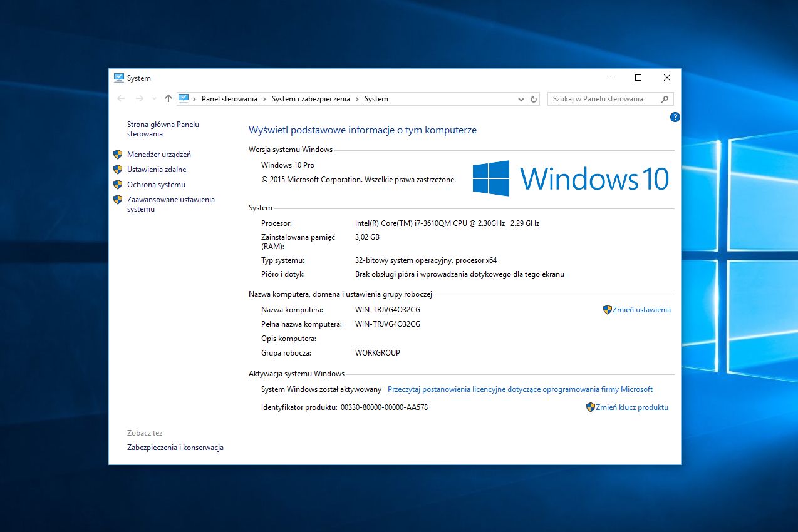Click the Back navigation arrow
798x532 pixels.
(121, 98)
